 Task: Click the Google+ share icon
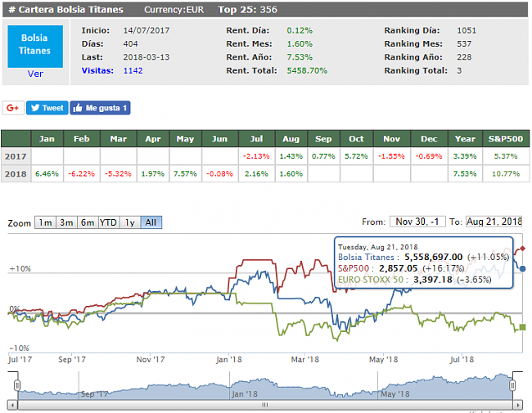coord(13,108)
